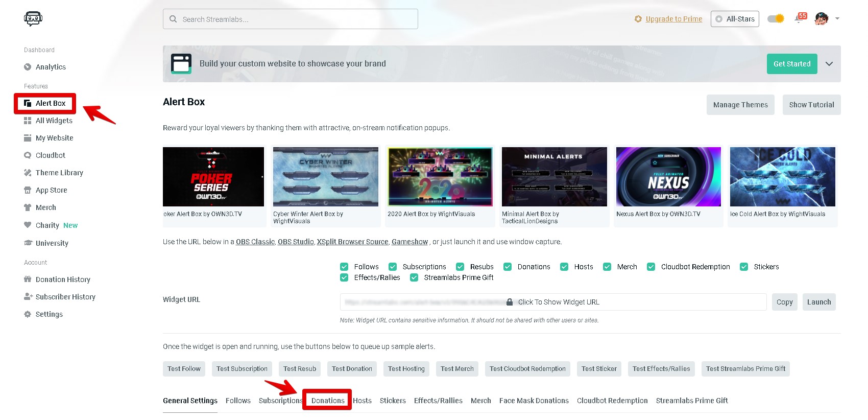This screenshot has width=868, height=420.
Task: Open the Gameshow link
Action: 409,242
